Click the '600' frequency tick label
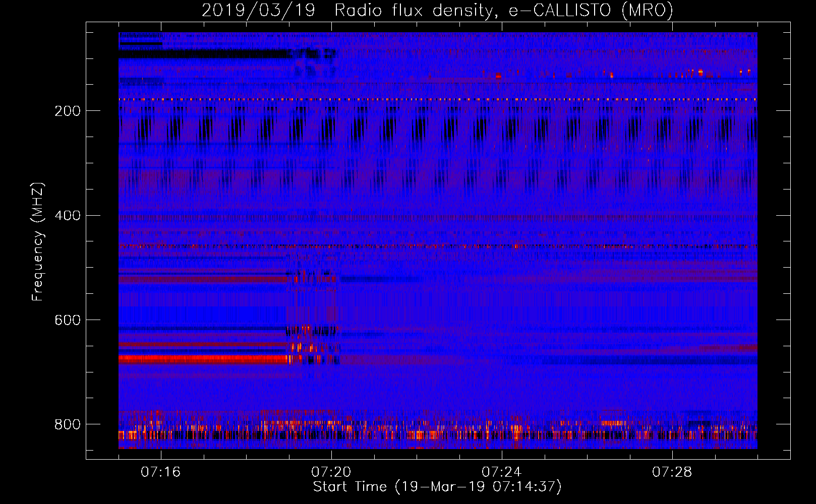The height and width of the screenshot is (504, 816). tap(68, 321)
